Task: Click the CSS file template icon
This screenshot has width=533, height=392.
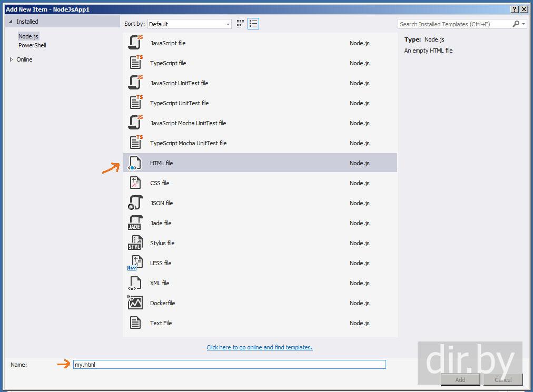Action: 135,183
